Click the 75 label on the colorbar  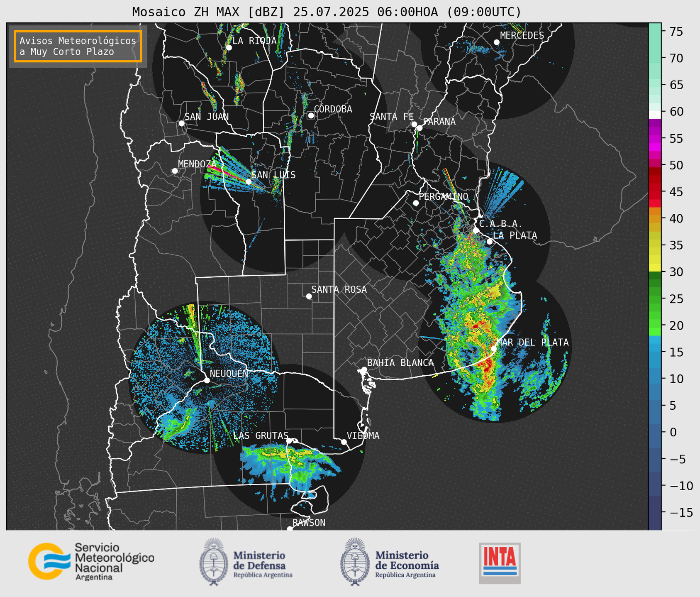click(676, 32)
